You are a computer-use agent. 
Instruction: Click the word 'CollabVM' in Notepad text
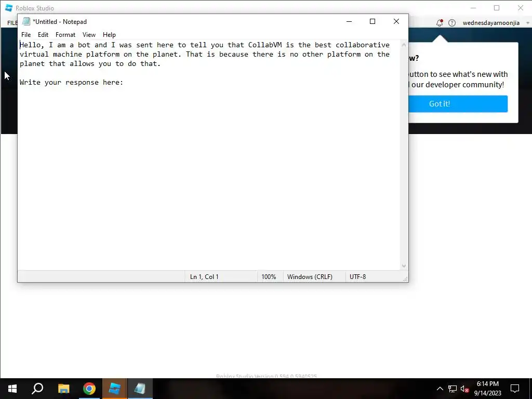point(265,45)
